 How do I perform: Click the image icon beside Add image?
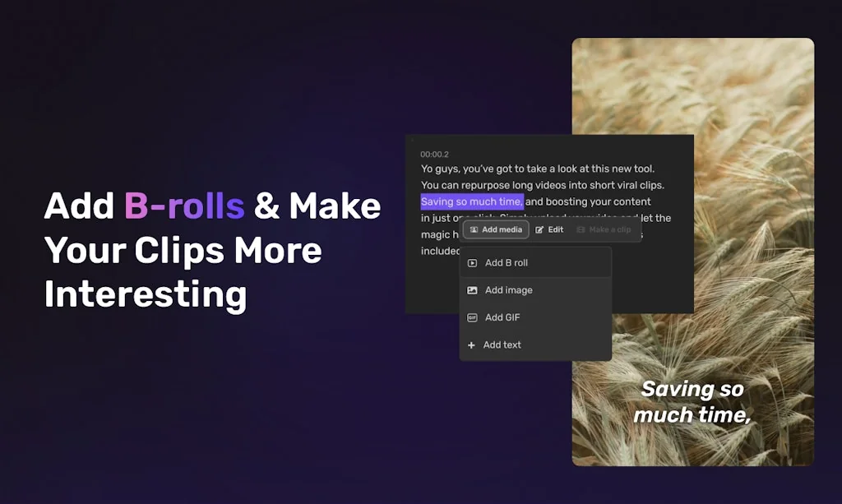472,290
